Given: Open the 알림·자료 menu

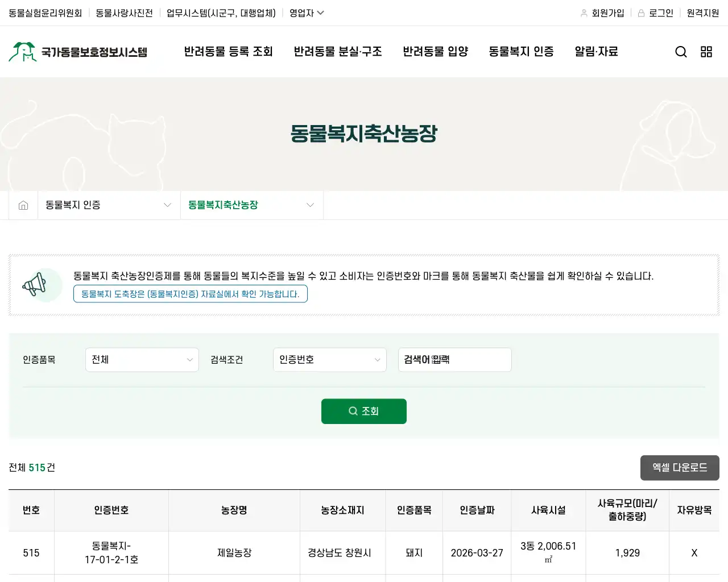Looking at the screenshot, I should [596, 52].
